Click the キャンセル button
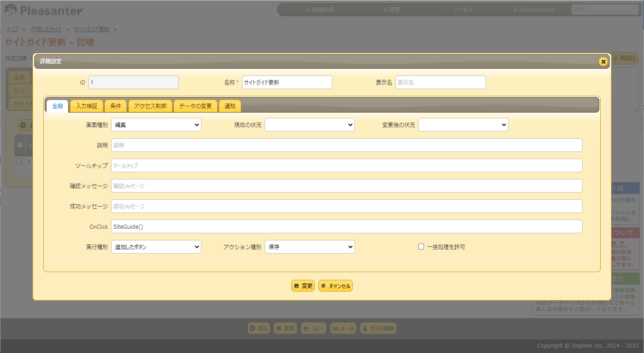Image resolution: width=644 pixels, height=353 pixels. [336, 286]
